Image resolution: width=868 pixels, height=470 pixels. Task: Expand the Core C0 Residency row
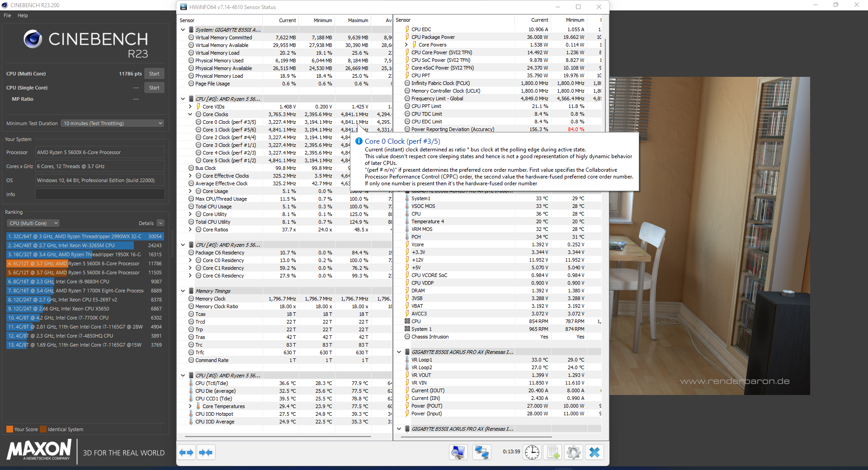tap(190, 260)
